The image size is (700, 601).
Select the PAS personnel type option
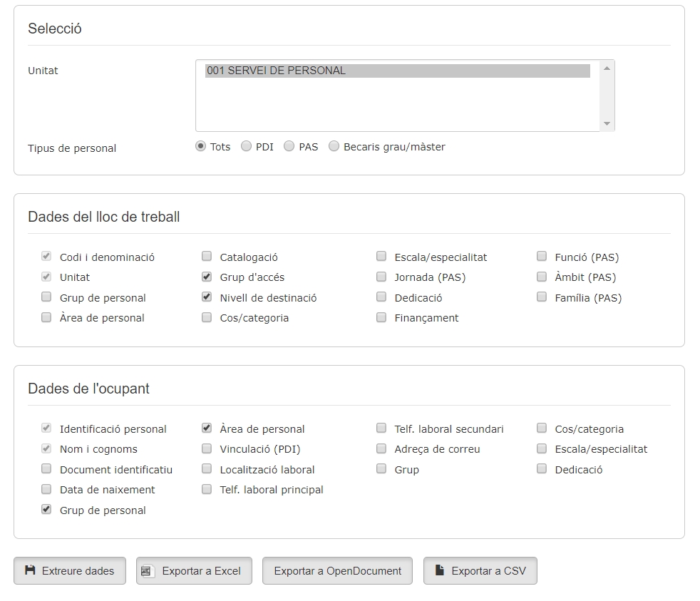[x=289, y=146]
